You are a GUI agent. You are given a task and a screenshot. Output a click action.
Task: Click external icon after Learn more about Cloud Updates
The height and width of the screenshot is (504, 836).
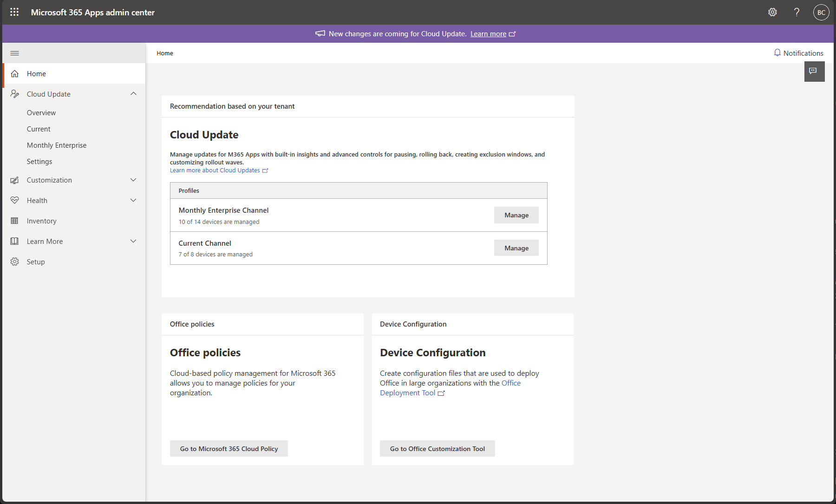click(265, 170)
